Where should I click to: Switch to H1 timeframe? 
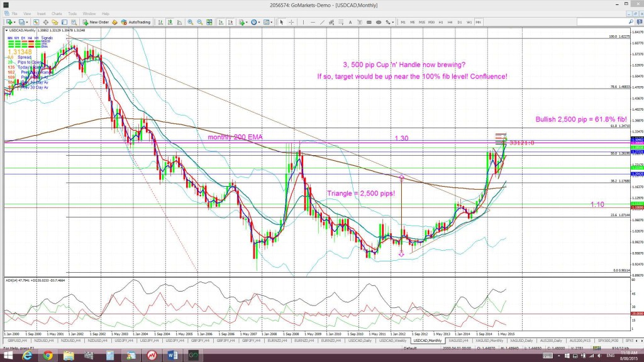(441, 22)
